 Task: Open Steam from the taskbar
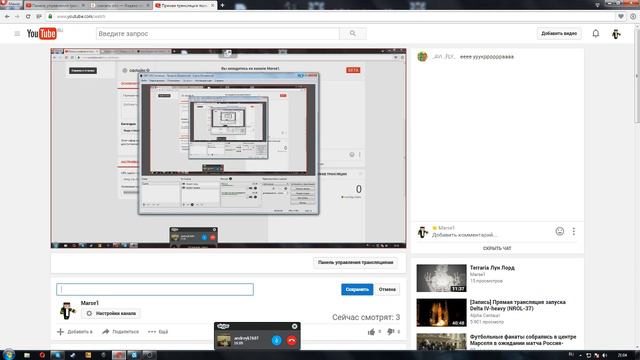pyautogui.click(x=73, y=355)
